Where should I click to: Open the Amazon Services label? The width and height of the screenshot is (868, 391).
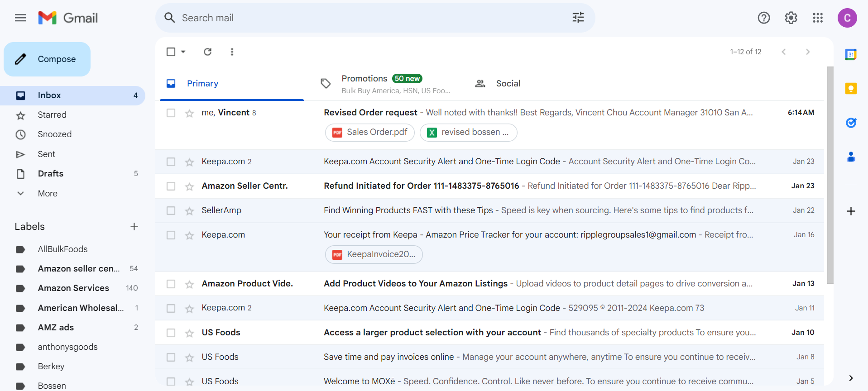pos(72,288)
